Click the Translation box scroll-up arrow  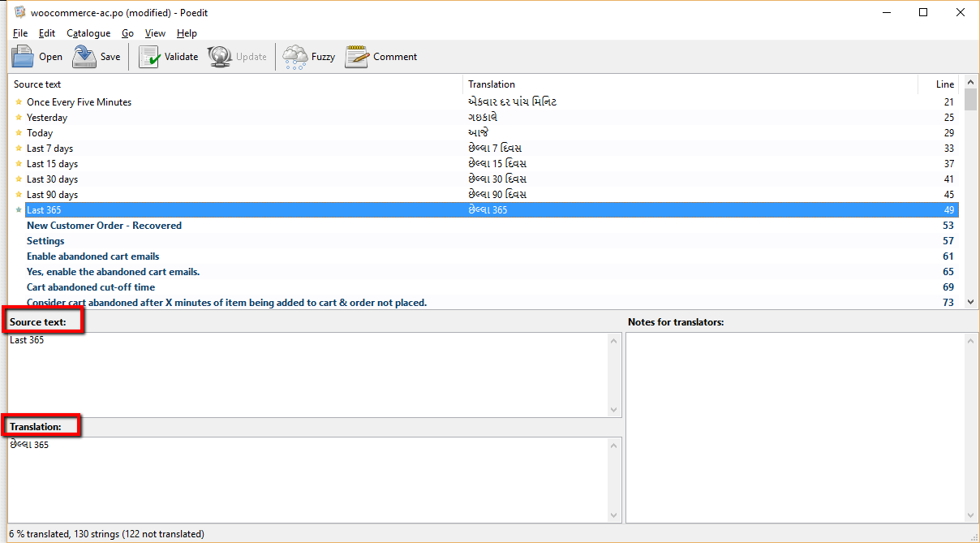(614, 445)
